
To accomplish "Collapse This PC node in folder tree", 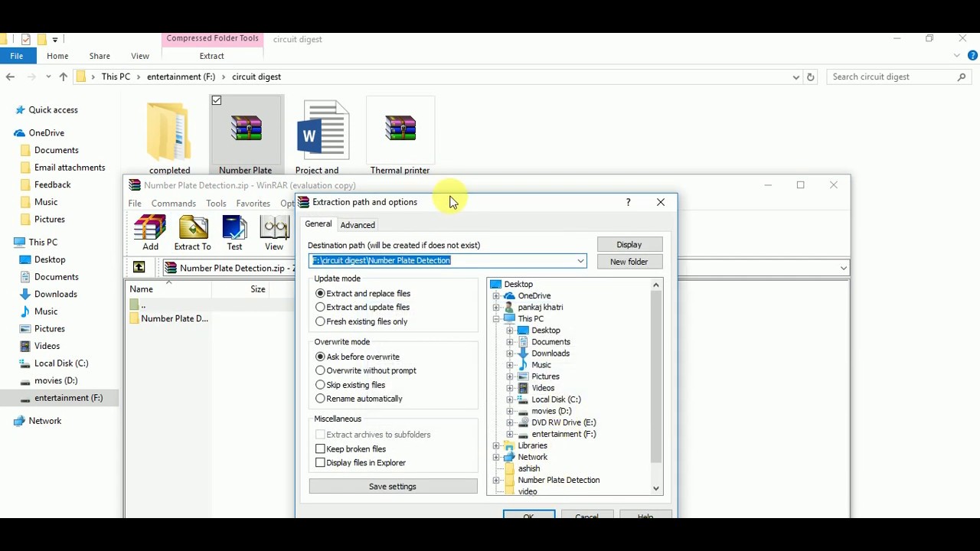I will pos(496,319).
